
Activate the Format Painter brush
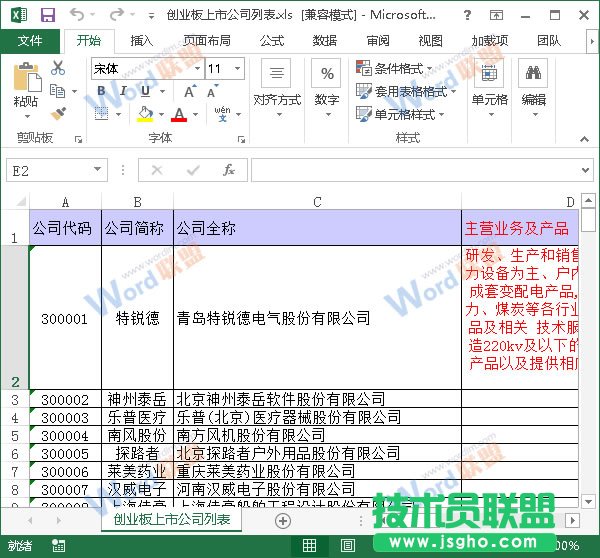coord(58,114)
